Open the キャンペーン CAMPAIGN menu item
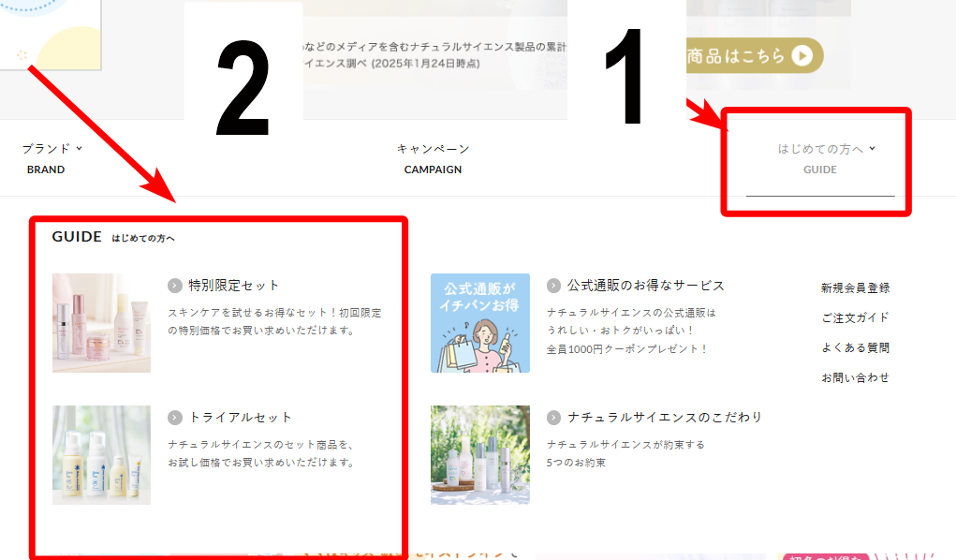The height and width of the screenshot is (560, 956). click(x=433, y=158)
